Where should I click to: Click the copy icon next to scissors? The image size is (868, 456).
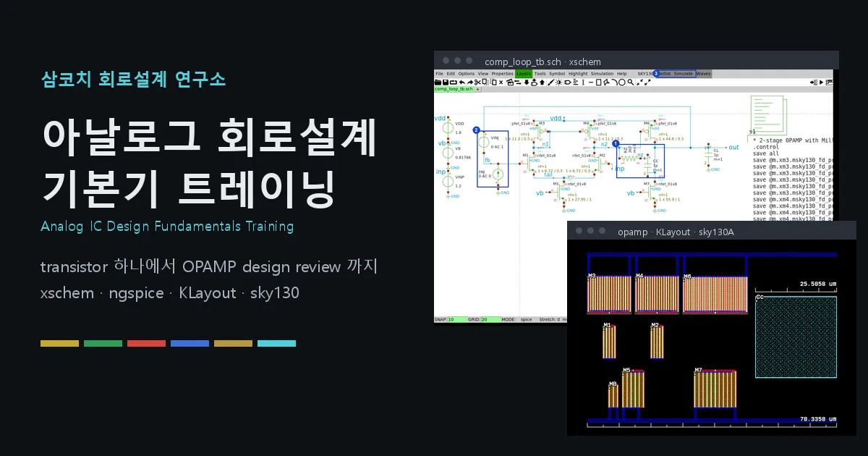(x=485, y=82)
